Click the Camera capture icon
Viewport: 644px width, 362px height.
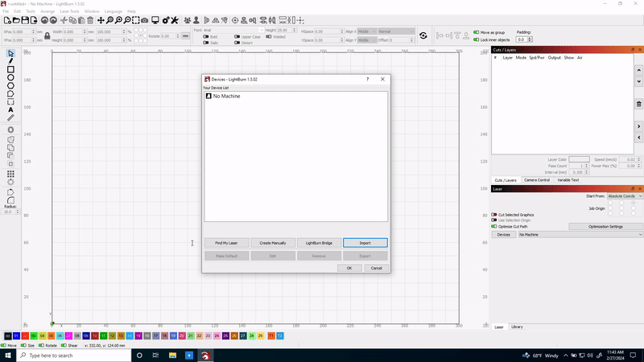(145, 20)
